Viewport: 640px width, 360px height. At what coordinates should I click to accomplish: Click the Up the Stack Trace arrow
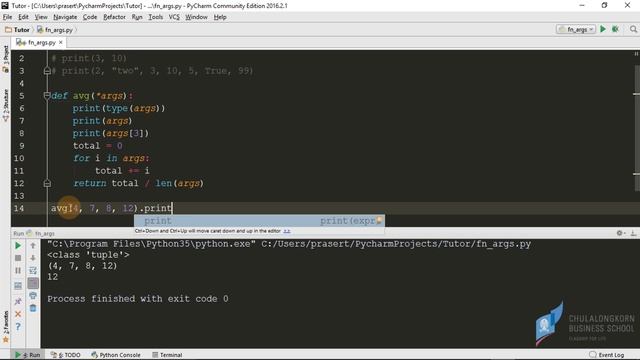tap(33, 246)
